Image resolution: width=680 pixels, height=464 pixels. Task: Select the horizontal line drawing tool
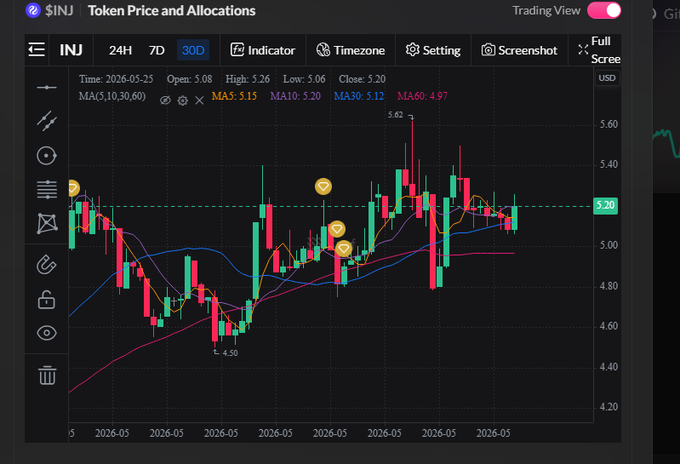(46, 88)
